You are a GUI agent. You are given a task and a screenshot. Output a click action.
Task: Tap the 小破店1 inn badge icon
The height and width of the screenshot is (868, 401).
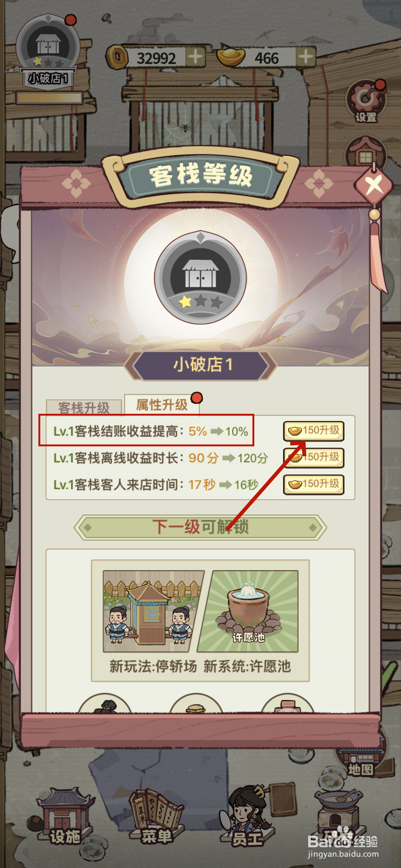[x=48, y=51]
